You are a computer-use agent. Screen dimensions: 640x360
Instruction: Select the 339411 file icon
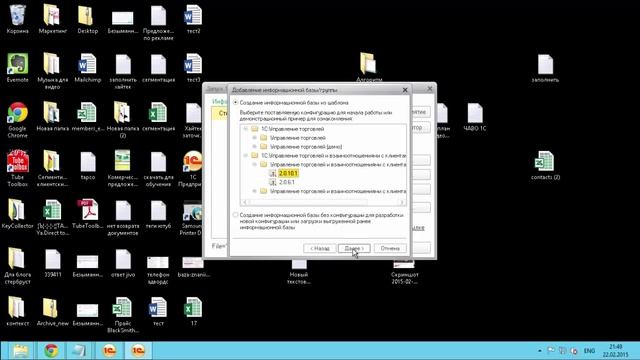(52, 262)
